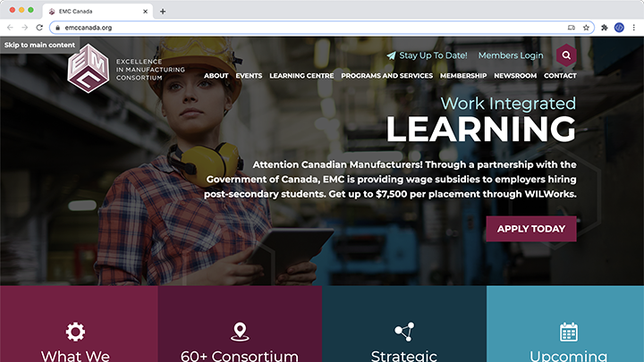Click the EMC cube logo
Image resolution: width=644 pixels, height=362 pixels.
point(89,69)
